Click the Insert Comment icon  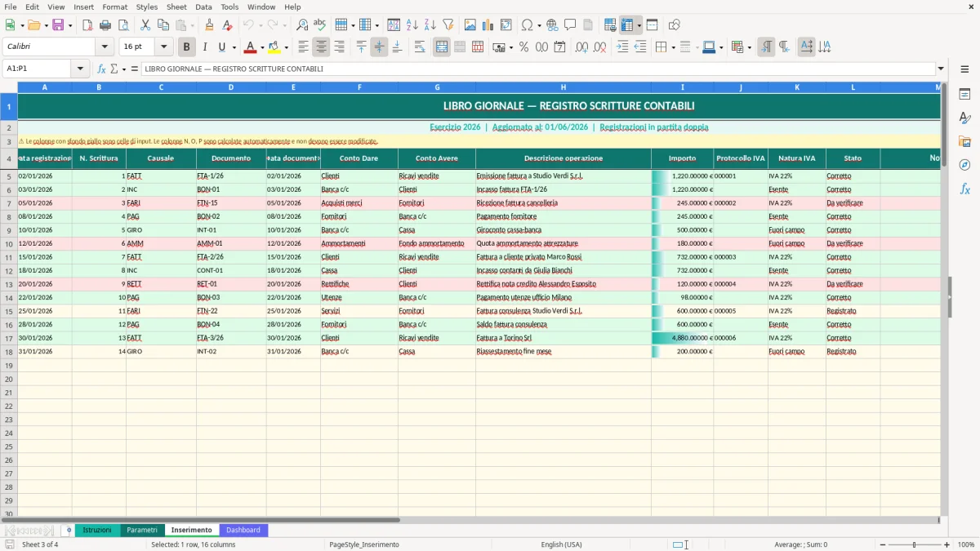[570, 25]
